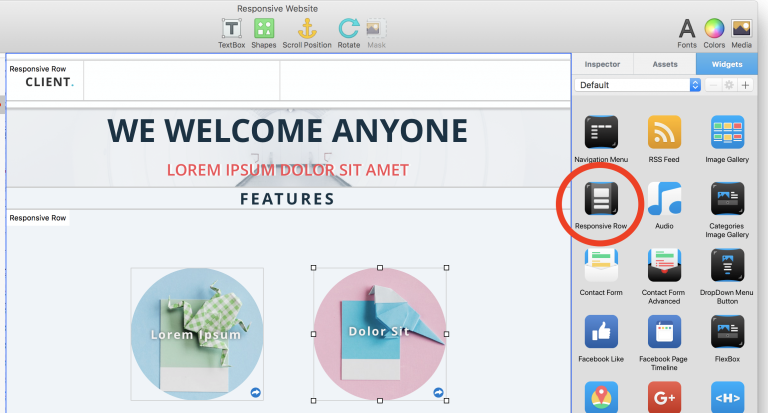Select the Contact Form widget
768x413 pixels.
tap(601, 265)
